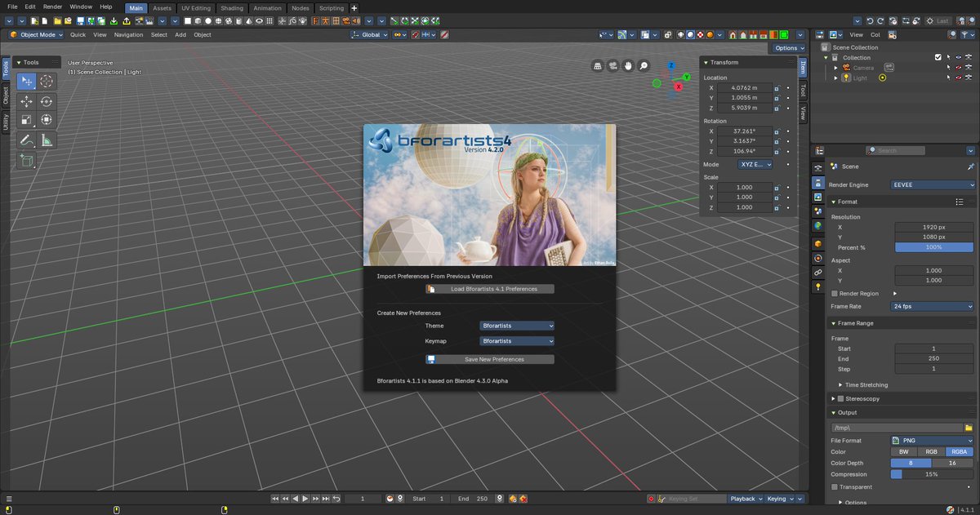Open the Render menu

[x=52, y=7]
